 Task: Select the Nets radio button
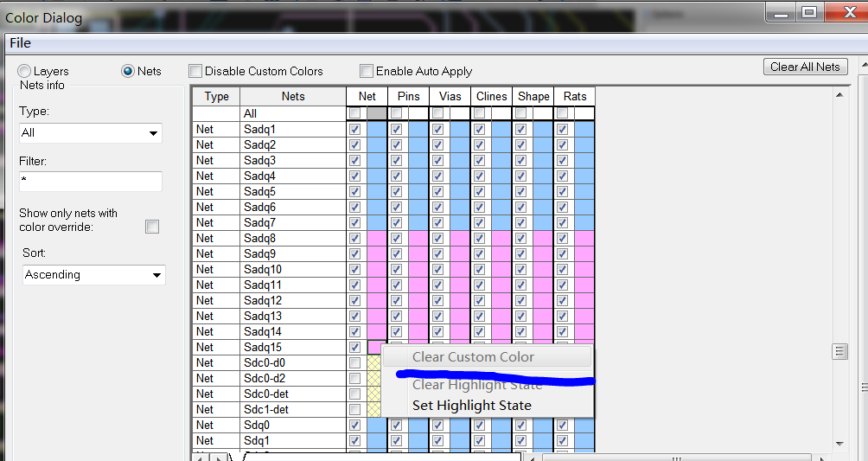click(x=128, y=71)
